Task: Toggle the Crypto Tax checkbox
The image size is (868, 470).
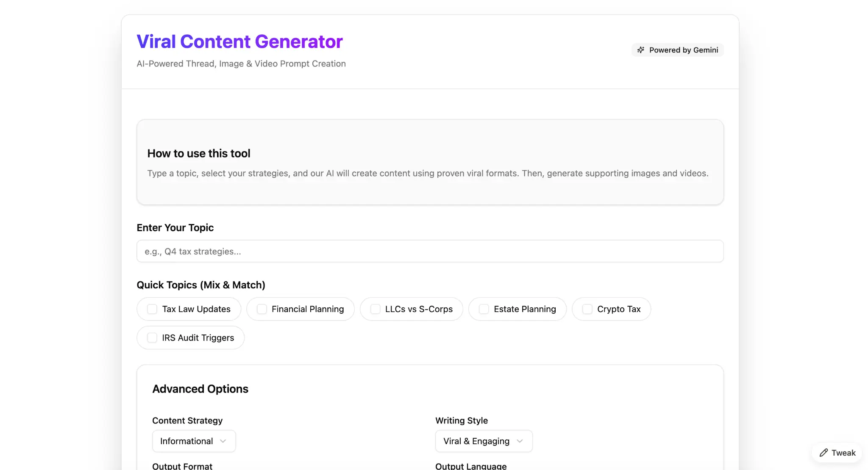Action: coord(587,309)
